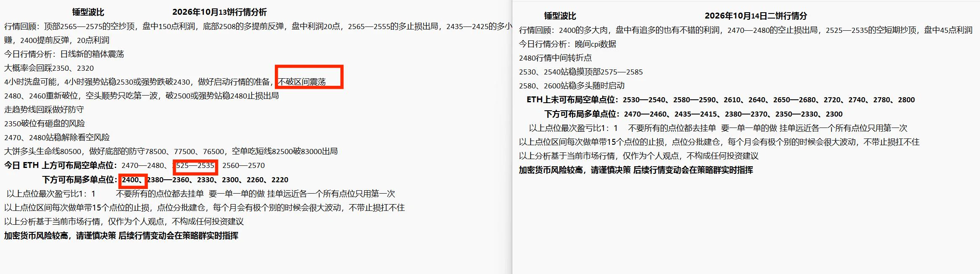Click the line starting '2480、2460重新破位'

(142, 96)
